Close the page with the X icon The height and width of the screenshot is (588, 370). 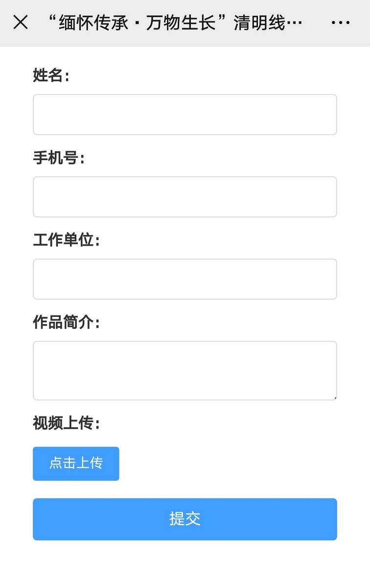(21, 23)
